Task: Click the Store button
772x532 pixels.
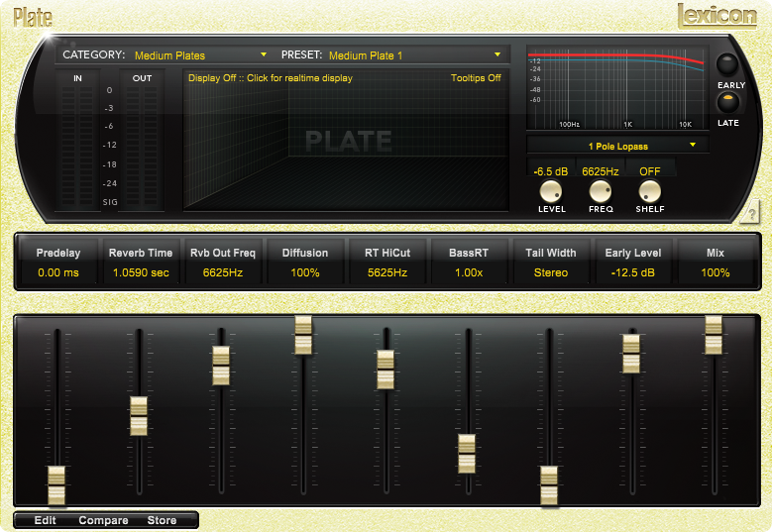Action: [x=162, y=520]
